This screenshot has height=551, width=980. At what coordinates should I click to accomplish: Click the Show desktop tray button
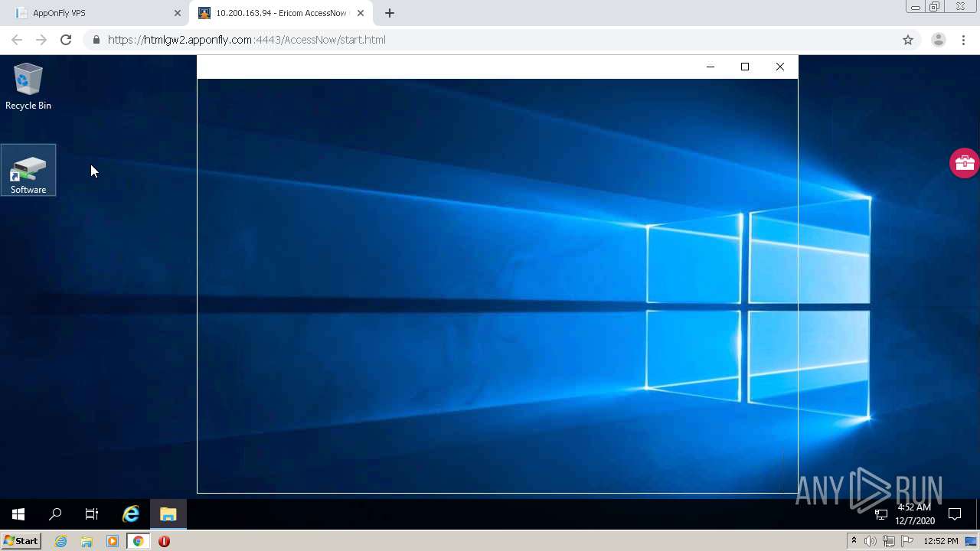point(971,541)
